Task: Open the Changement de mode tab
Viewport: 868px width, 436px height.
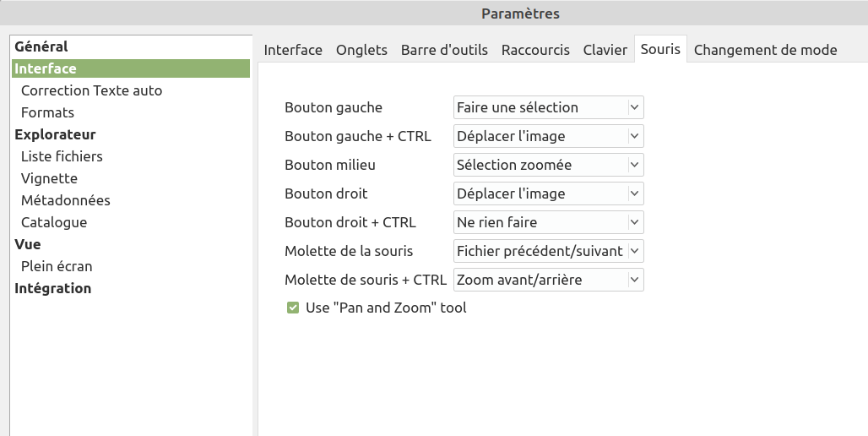Action: click(x=765, y=50)
